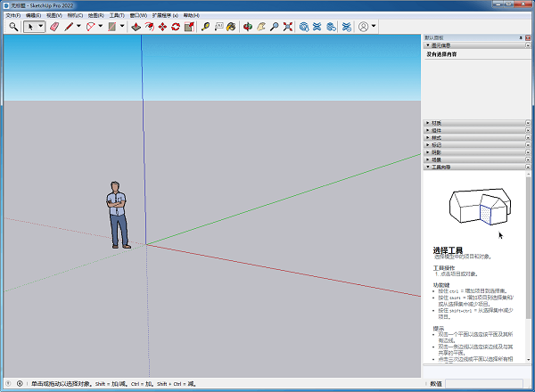
Task: Open the 相机(C) camera menu
Action: pyautogui.click(x=76, y=15)
